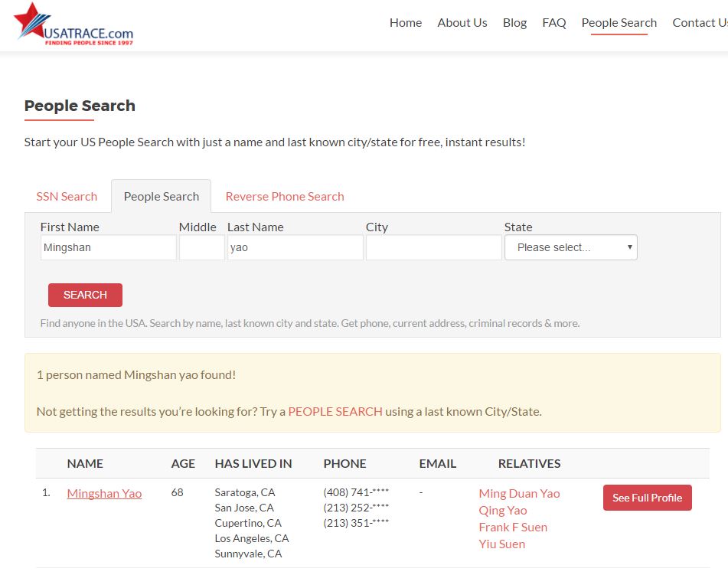728x575 pixels.
Task: Open the FAQ page
Action: (x=553, y=22)
